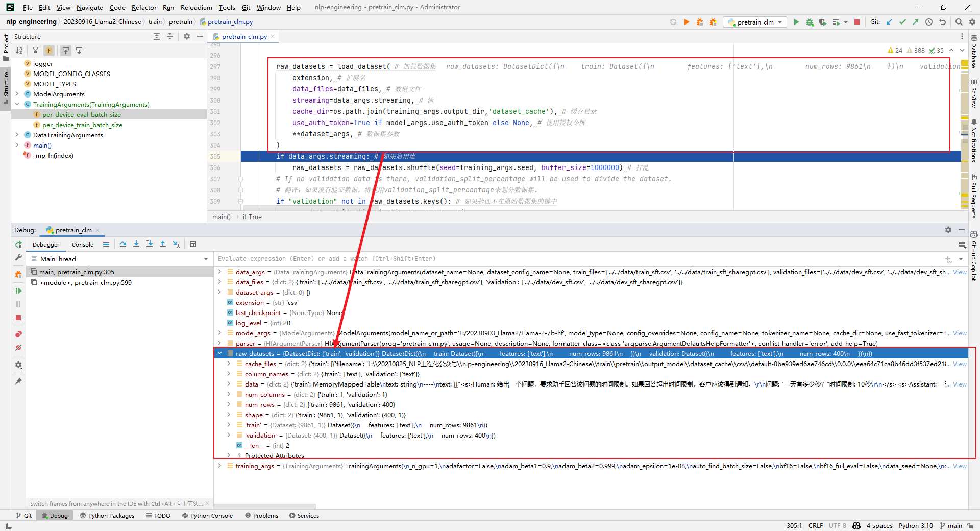
Task: Click the Step Into debugger icon
Action: (136, 244)
